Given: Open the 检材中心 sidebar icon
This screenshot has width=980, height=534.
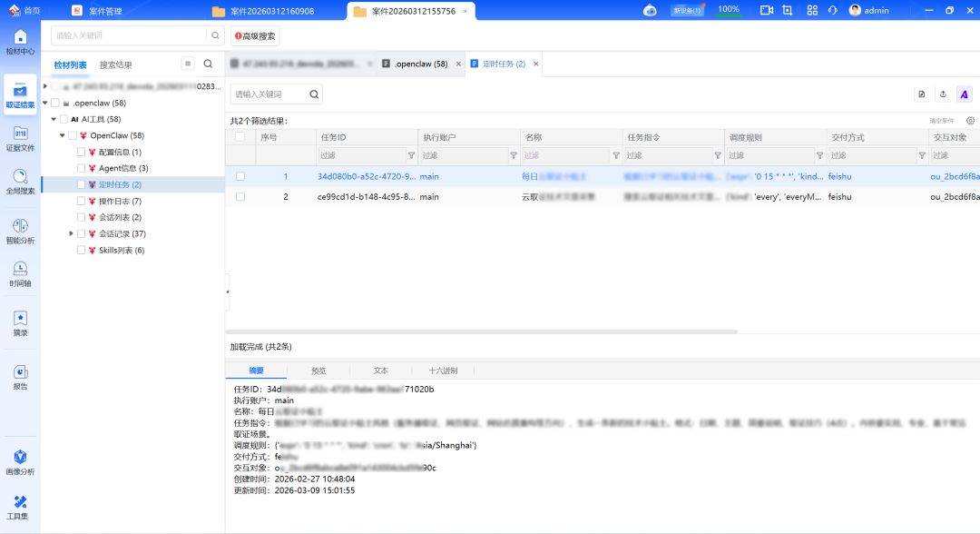Looking at the screenshot, I should coord(20,42).
